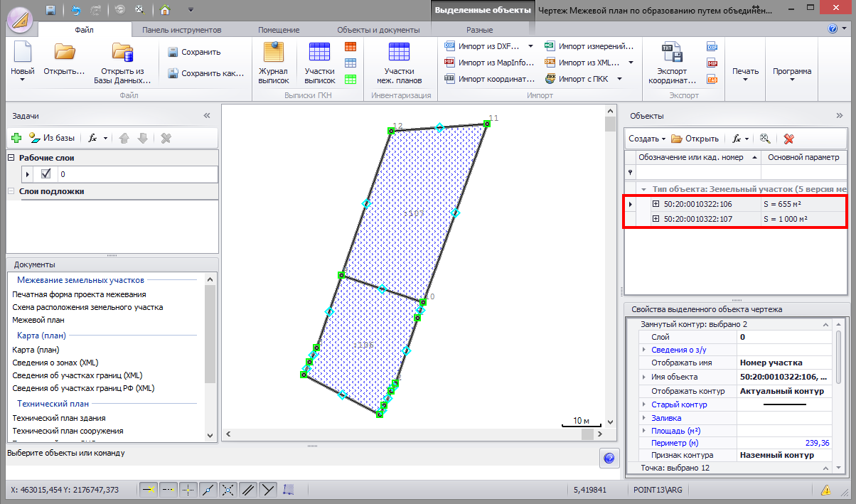The width and height of the screenshot is (856, 504).
Task: Click the small green table icon
Action: pos(351,79)
